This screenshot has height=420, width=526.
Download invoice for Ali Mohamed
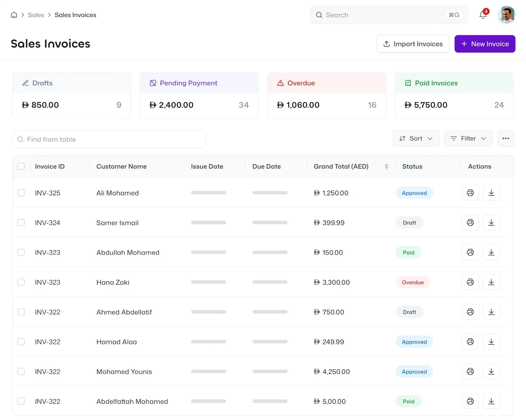pos(491,193)
